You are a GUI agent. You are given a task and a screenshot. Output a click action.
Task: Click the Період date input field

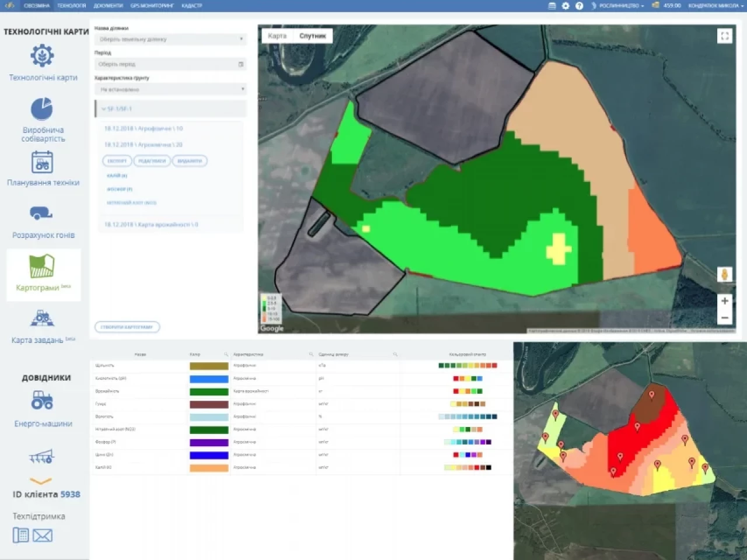point(170,64)
